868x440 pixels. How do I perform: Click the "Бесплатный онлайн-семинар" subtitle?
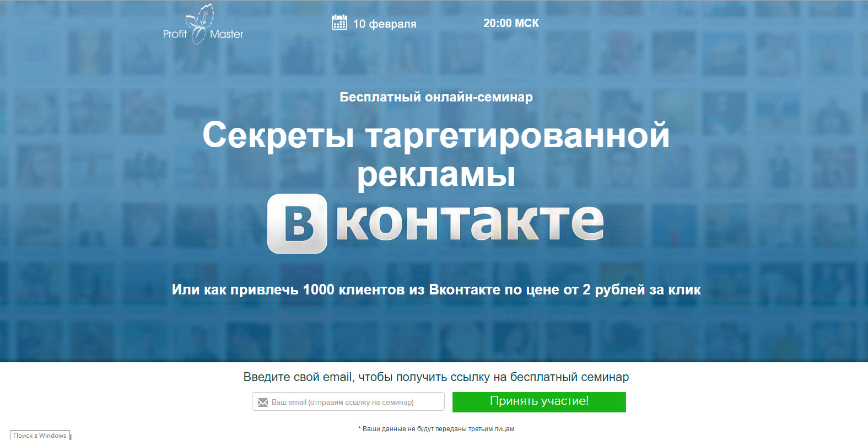coord(436,97)
